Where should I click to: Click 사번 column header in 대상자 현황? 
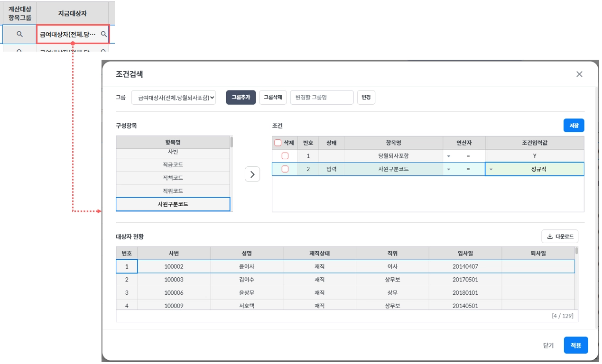tap(174, 253)
